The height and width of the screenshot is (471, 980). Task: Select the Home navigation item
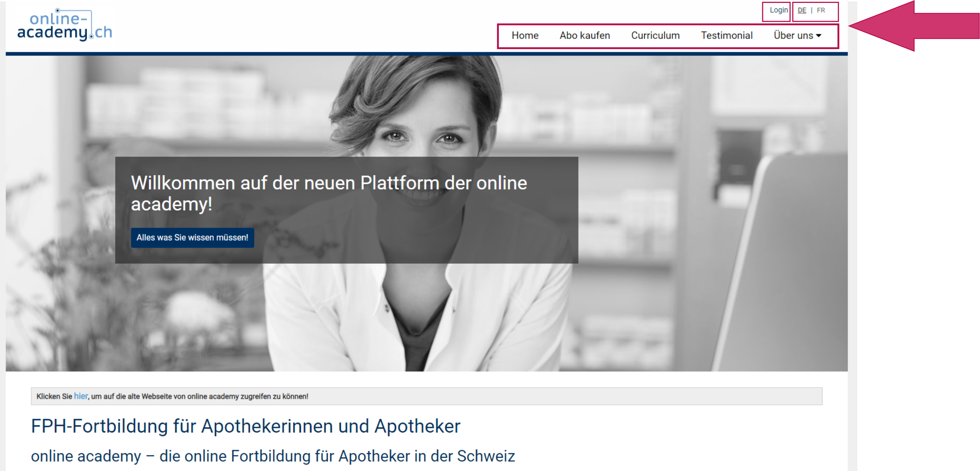coord(525,36)
